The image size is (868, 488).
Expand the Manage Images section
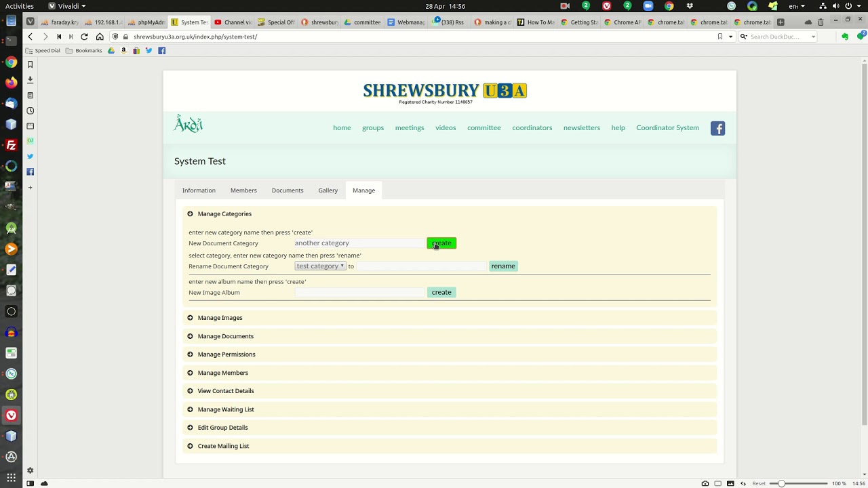[x=450, y=318]
